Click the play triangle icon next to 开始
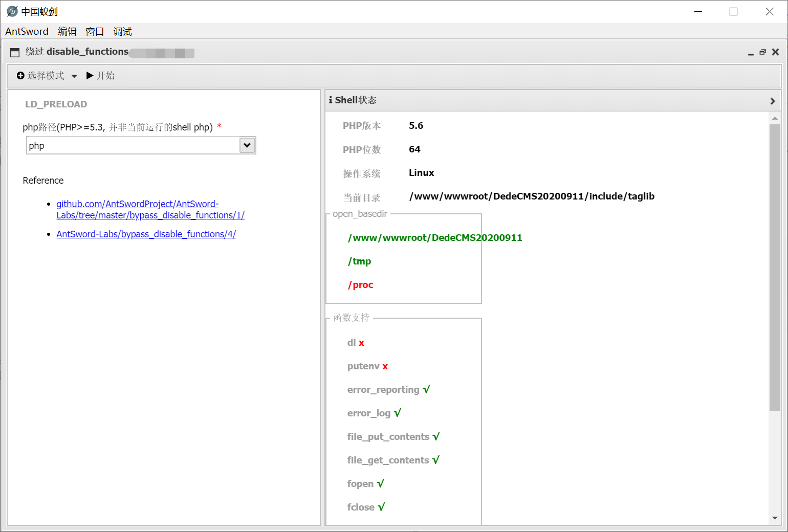 pos(89,75)
